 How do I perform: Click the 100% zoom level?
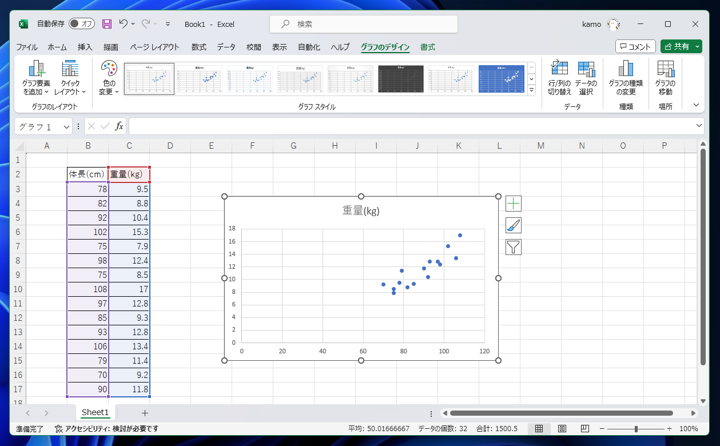688,429
